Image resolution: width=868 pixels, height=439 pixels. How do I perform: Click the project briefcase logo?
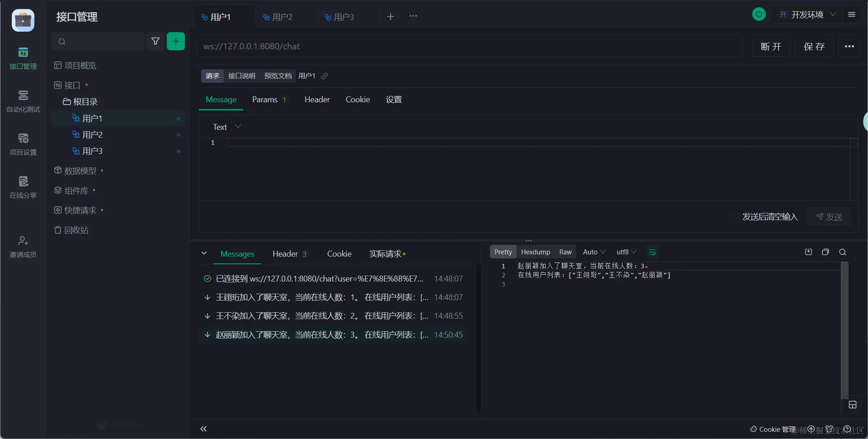point(23,20)
